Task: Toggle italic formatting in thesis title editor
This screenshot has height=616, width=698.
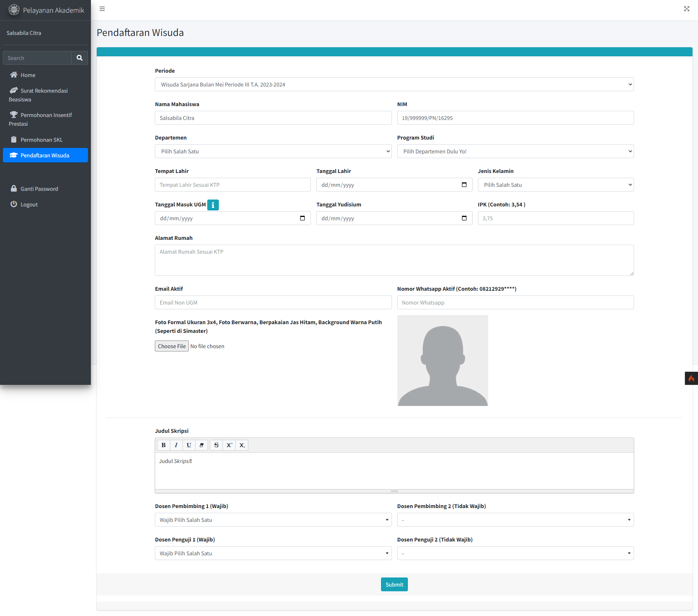Action: [176, 445]
